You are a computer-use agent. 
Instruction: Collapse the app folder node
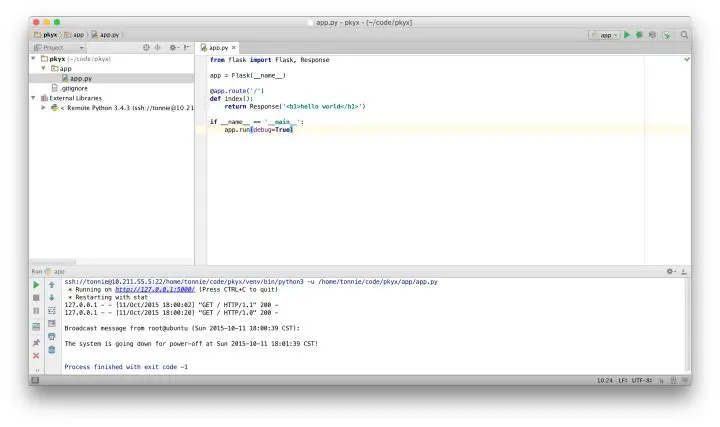click(x=44, y=68)
